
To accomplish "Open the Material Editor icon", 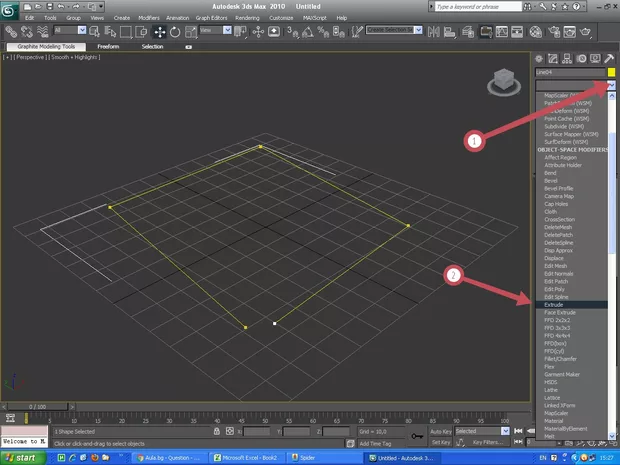I will pyautogui.click(x=535, y=32).
